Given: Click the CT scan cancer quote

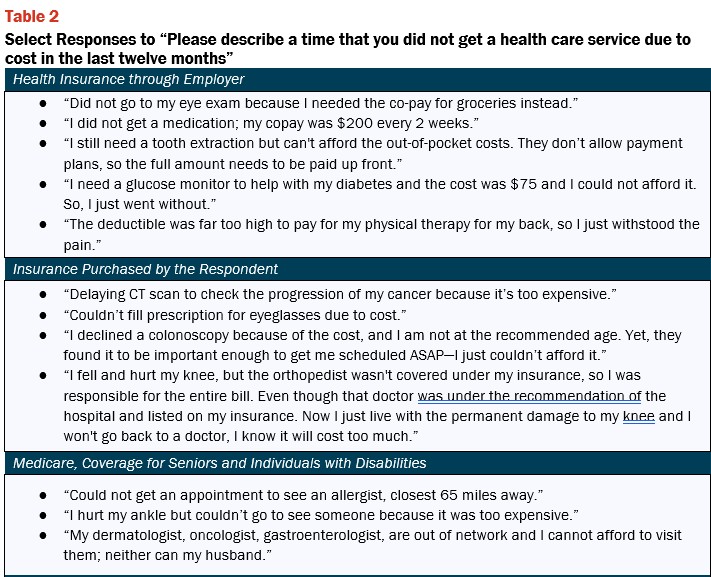Looking at the screenshot, I should 340,294.
